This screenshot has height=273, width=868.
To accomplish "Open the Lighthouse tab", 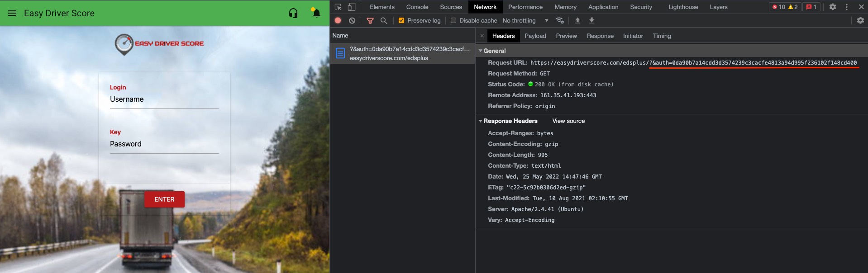I will tap(683, 7).
